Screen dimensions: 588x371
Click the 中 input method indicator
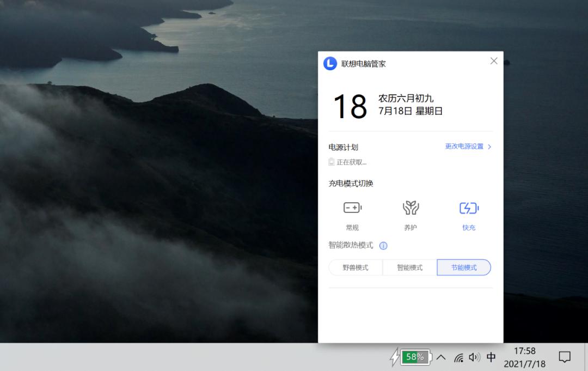(491, 357)
